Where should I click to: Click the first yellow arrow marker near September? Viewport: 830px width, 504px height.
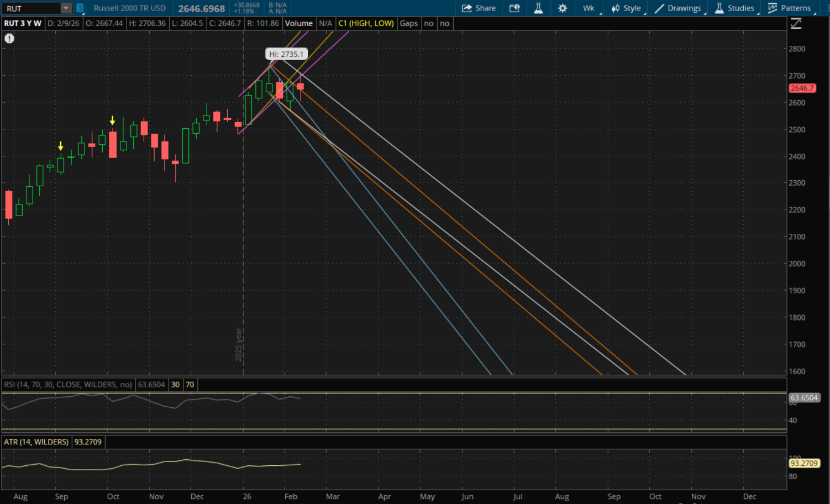(x=61, y=146)
